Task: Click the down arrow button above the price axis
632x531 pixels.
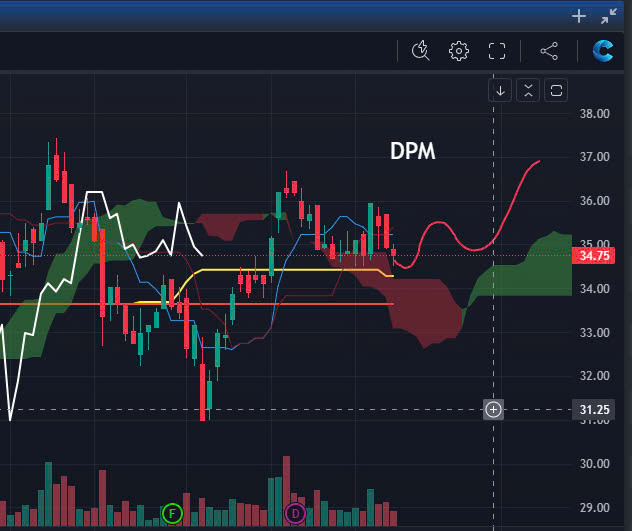Action: click(x=500, y=90)
